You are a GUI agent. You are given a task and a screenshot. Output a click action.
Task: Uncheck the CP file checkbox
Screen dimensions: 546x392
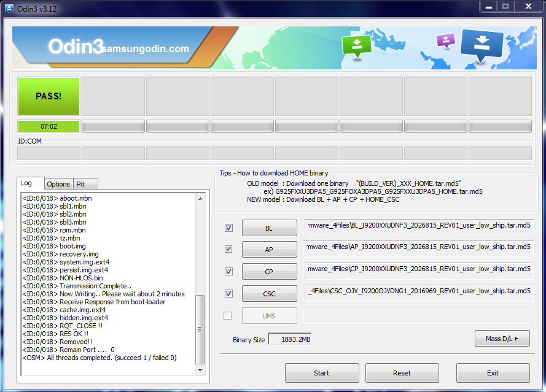(x=228, y=271)
